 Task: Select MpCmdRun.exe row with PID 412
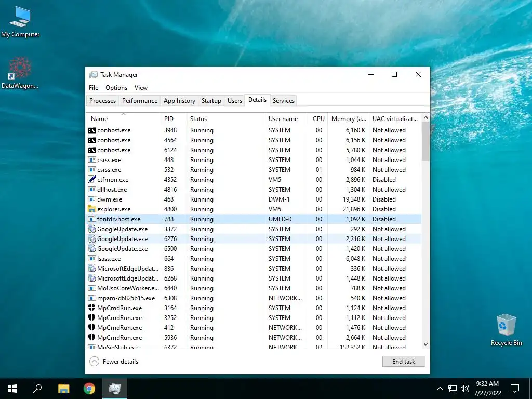[254, 328]
